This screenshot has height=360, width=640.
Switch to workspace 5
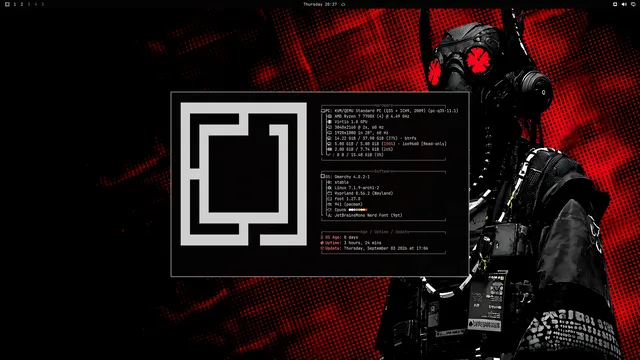click(x=42, y=4)
